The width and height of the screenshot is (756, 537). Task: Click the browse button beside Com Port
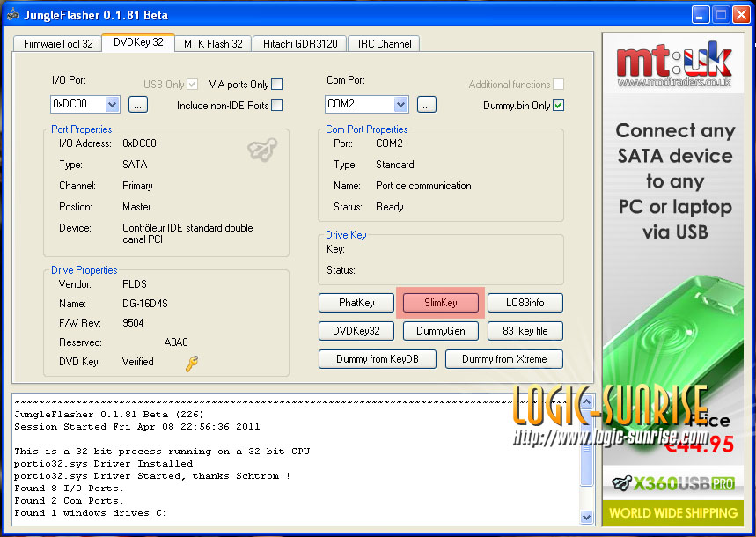[427, 104]
